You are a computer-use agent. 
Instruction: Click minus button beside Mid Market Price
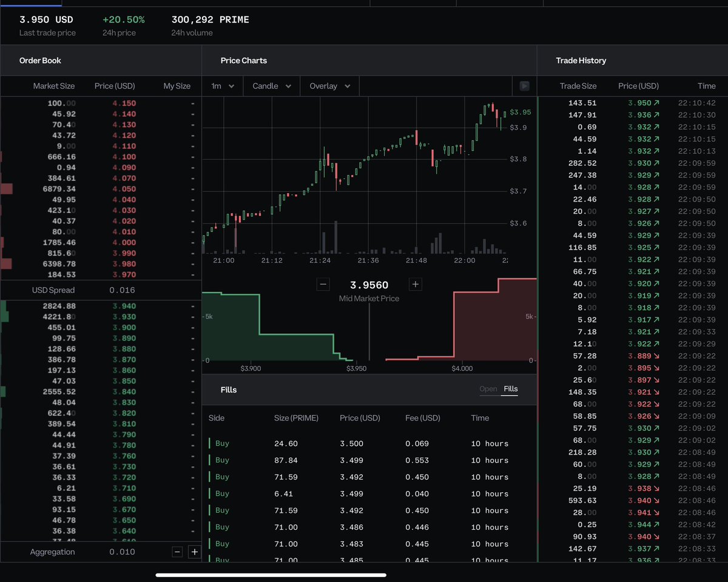click(323, 284)
